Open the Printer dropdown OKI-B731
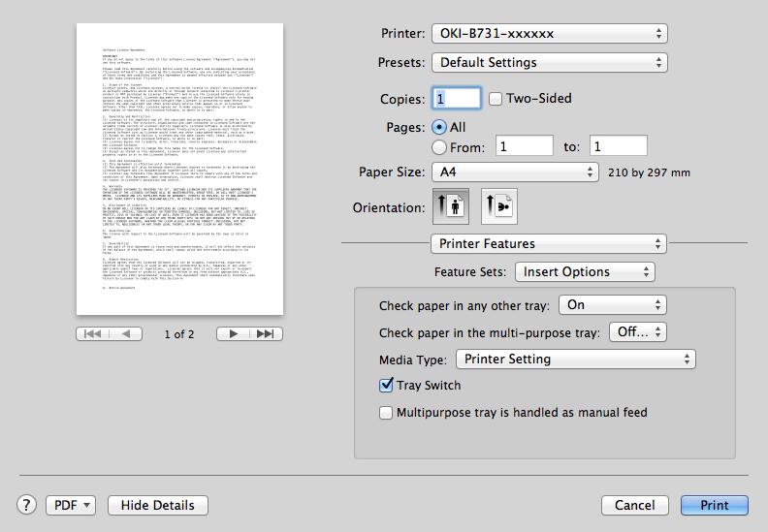The height and width of the screenshot is (532, 768). [550, 33]
